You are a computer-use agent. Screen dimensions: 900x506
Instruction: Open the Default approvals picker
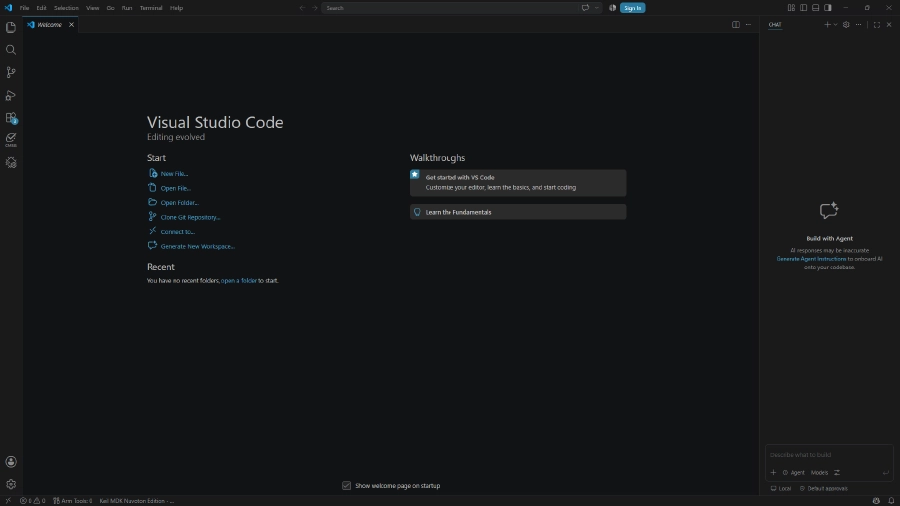tap(824, 489)
